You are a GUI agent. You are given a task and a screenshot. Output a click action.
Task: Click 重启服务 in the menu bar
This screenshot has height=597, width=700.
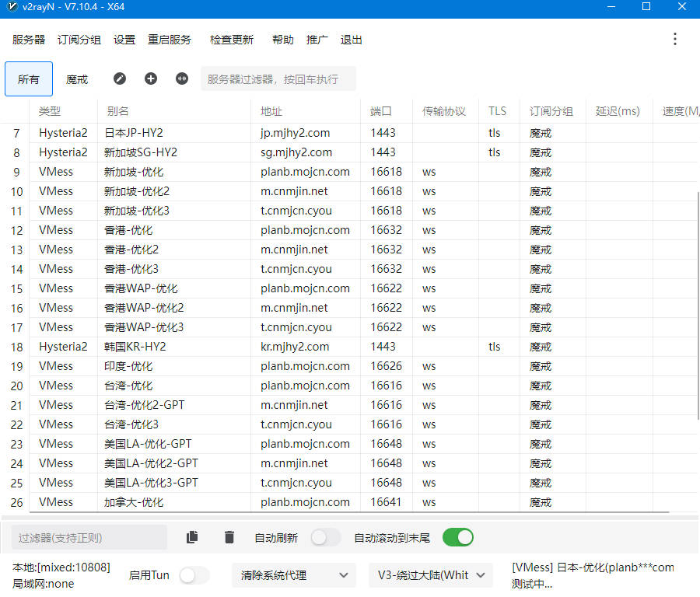coord(170,40)
